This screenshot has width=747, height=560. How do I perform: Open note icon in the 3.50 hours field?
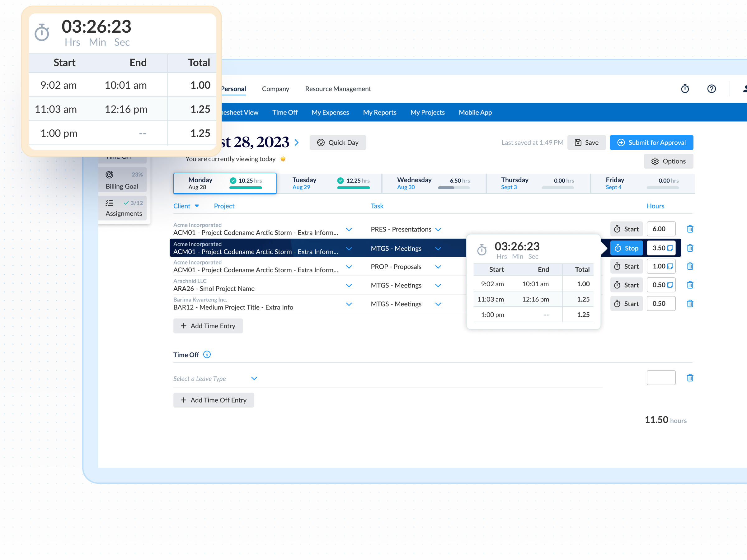(x=670, y=248)
